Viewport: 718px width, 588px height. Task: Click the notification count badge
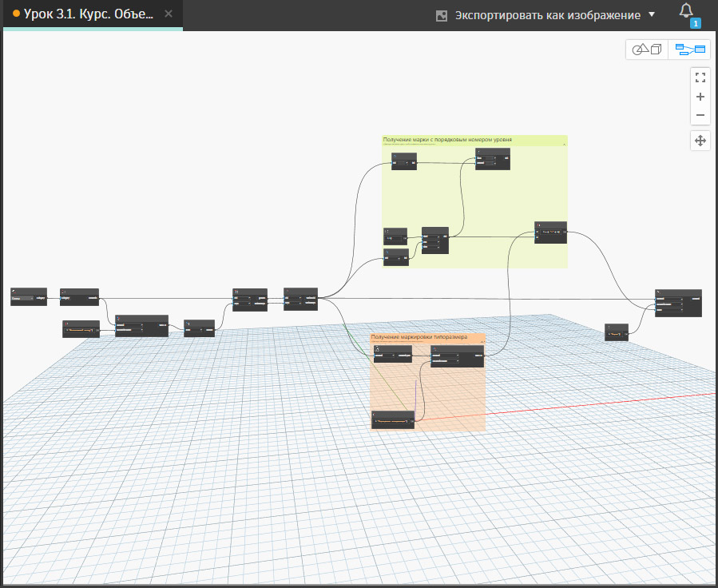coord(695,23)
